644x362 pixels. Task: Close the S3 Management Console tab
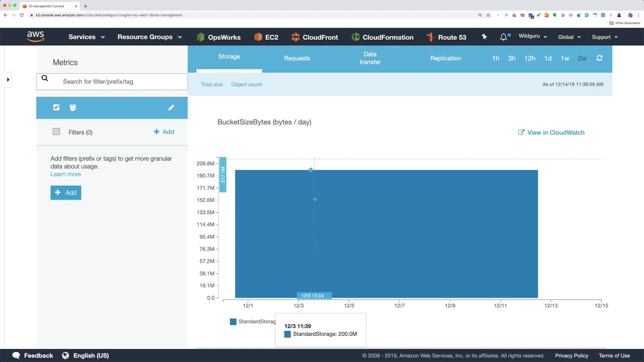pyautogui.click(x=76, y=6)
